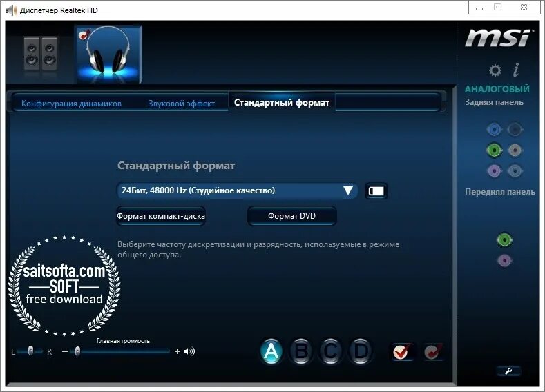This screenshot has width=545, height=392.
Task: Open the 24Бит, 48000 Hz format dropdown
Action: (237, 190)
